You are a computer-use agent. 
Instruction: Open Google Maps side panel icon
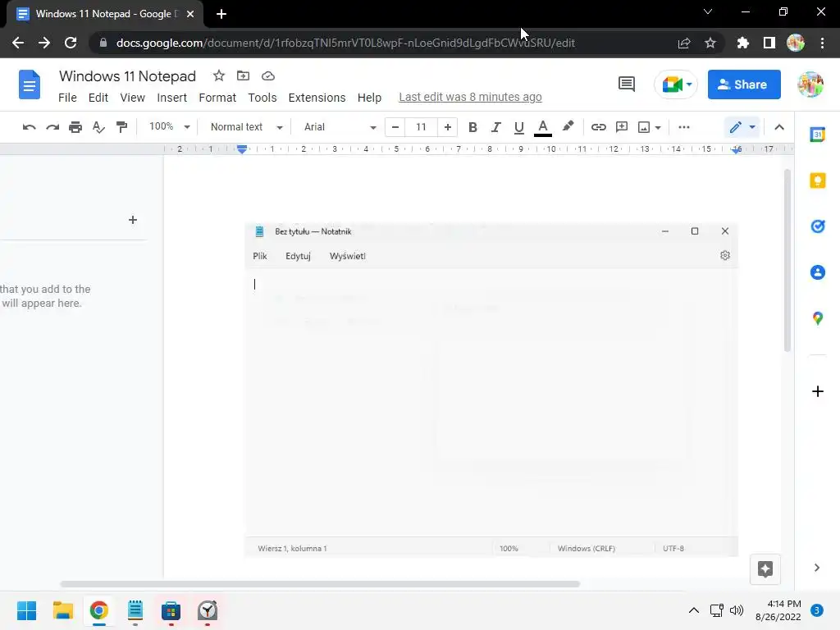[x=817, y=318]
